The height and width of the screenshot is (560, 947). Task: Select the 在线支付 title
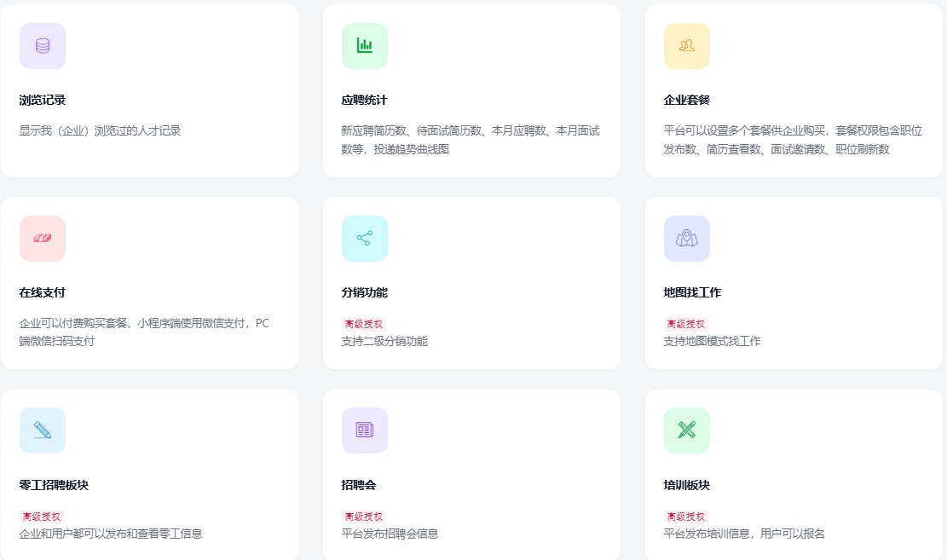click(43, 293)
